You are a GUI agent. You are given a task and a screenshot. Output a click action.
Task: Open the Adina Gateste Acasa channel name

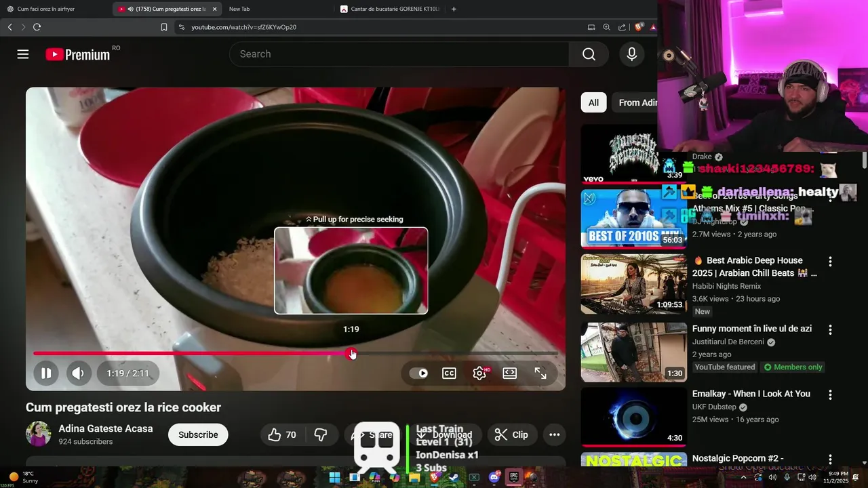(106, 429)
